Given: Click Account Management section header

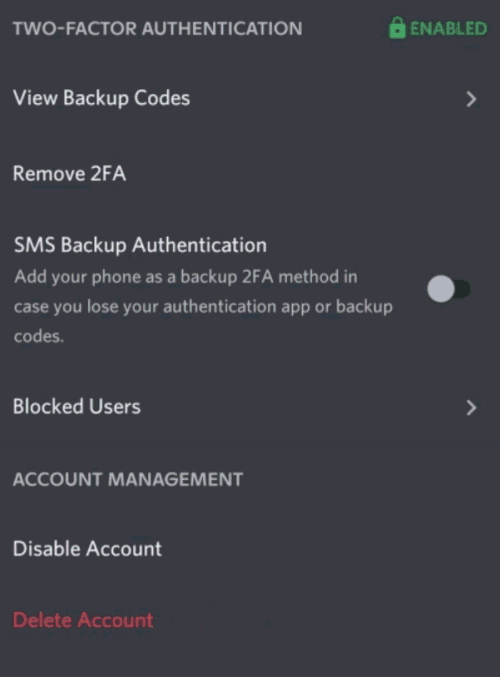Looking at the screenshot, I should 128,479.
